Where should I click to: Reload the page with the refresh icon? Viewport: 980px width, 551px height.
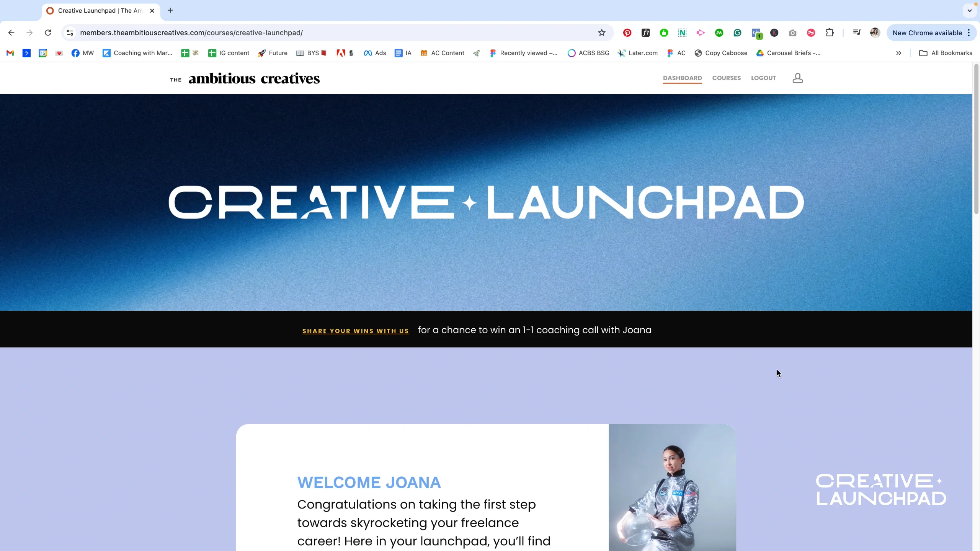point(48,33)
